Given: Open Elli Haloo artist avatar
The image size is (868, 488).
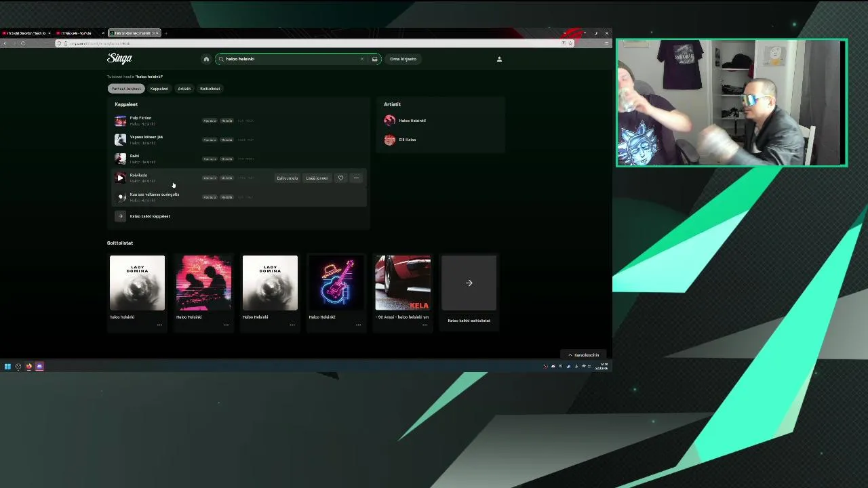Looking at the screenshot, I should (x=389, y=140).
